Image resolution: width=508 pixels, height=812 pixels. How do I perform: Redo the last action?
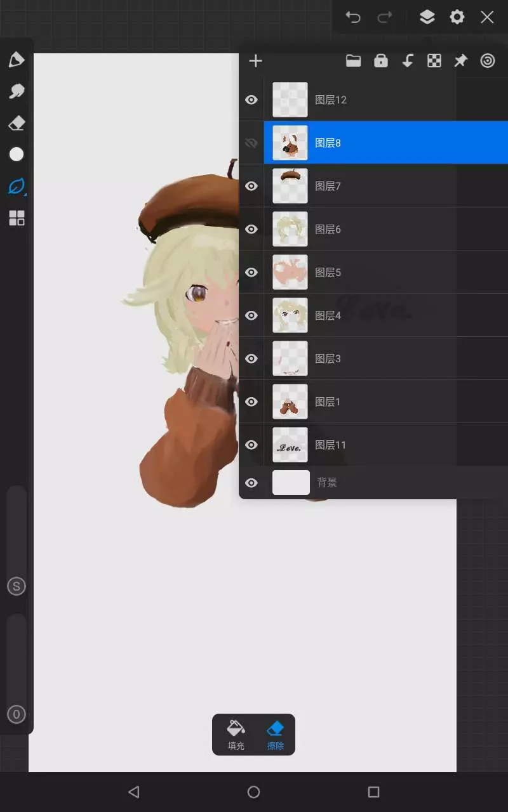click(385, 17)
